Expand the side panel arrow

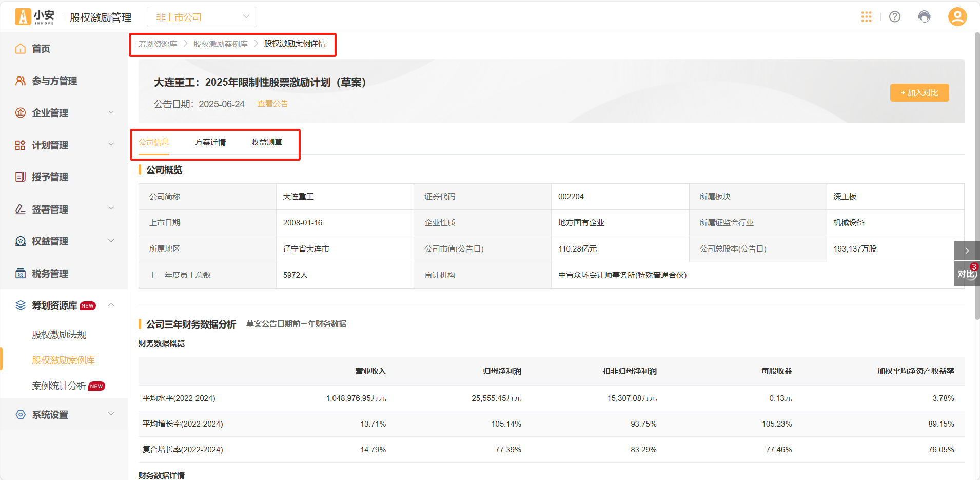pyautogui.click(x=967, y=251)
